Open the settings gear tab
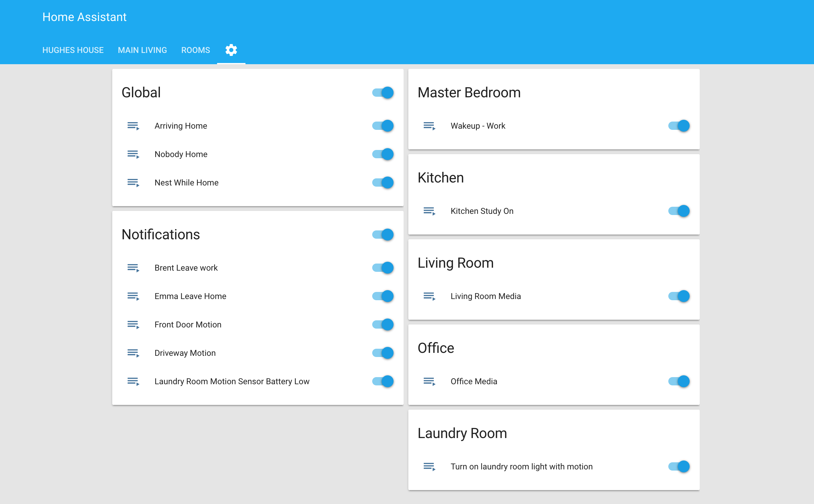 [231, 50]
